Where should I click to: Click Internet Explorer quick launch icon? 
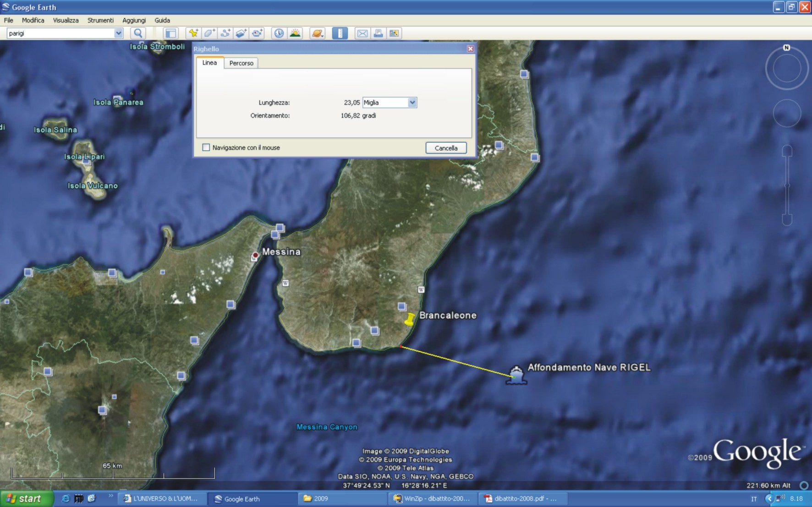click(x=66, y=498)
